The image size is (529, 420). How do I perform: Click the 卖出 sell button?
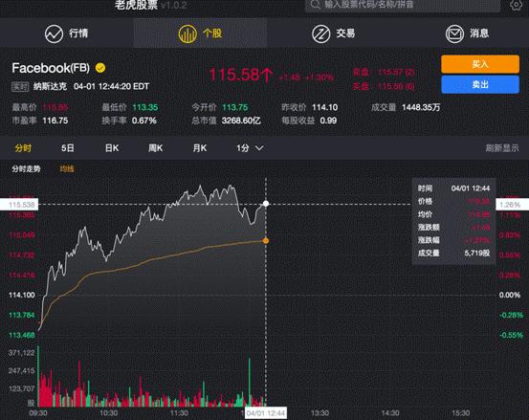(x=480, y=84)
